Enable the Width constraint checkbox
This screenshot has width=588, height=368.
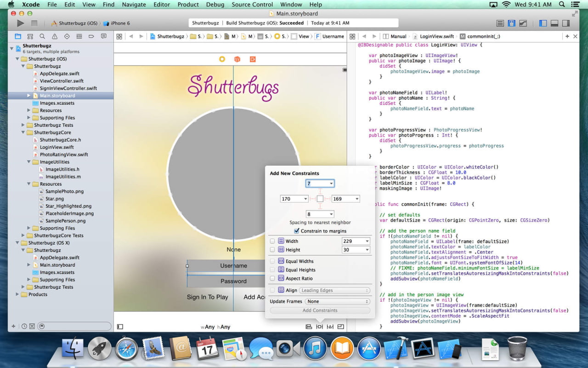[272, 241]
